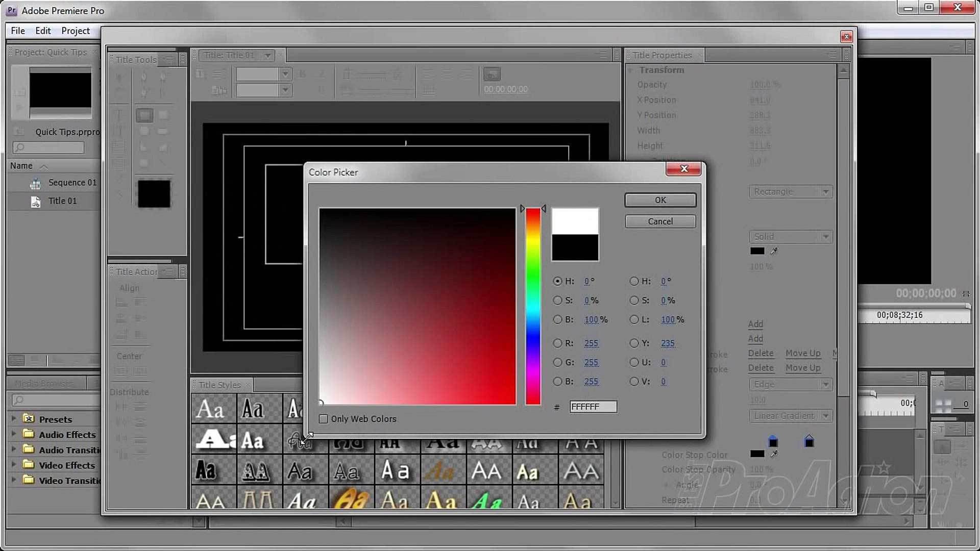This screenshot has width=980, height=551.
Task: Select the Rounded Corner Rectangle tool
Action: (163, 115)
